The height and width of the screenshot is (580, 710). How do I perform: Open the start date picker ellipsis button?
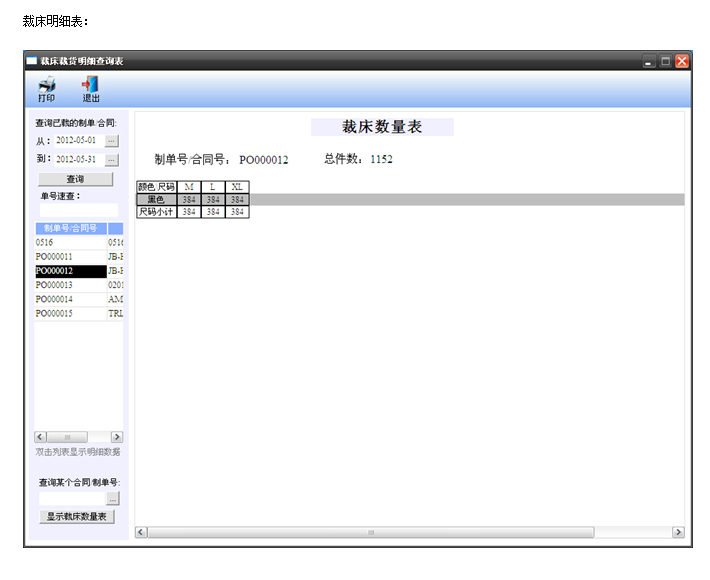[112, 141]
